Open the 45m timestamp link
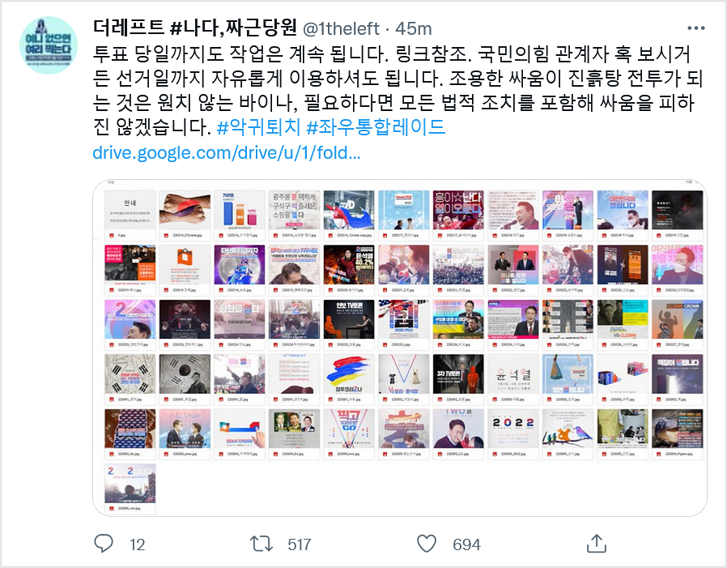Viewport: 727px width, 568px height. coord(414,29)
